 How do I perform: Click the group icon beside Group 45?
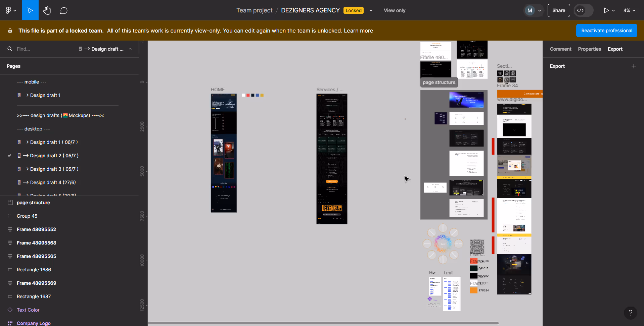[x=10, y=216]
